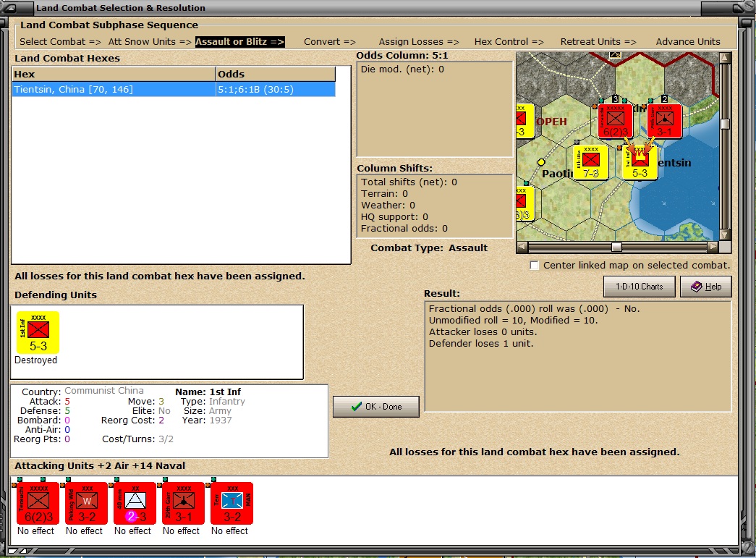The image size is (756, 558).
Task: Open the 1-D-10 Charts
Action: click(640, 287)
